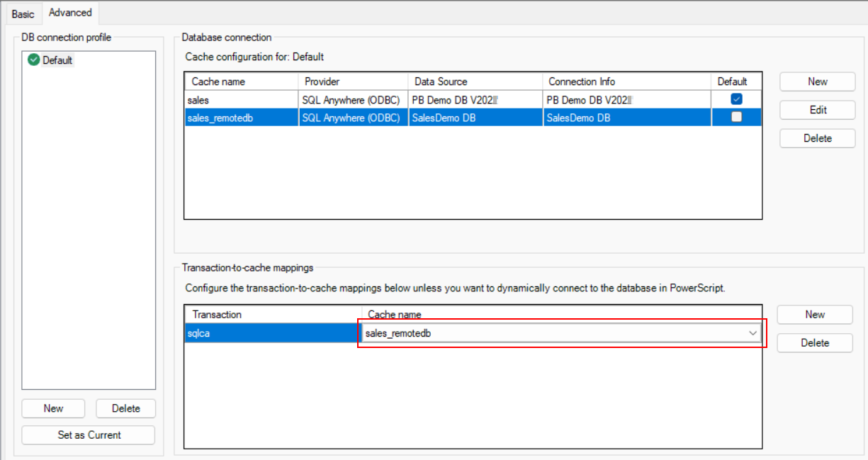Click the Connection Info column header
The image size is (868, 460).
pyautogui.click(x=626, y=82)
